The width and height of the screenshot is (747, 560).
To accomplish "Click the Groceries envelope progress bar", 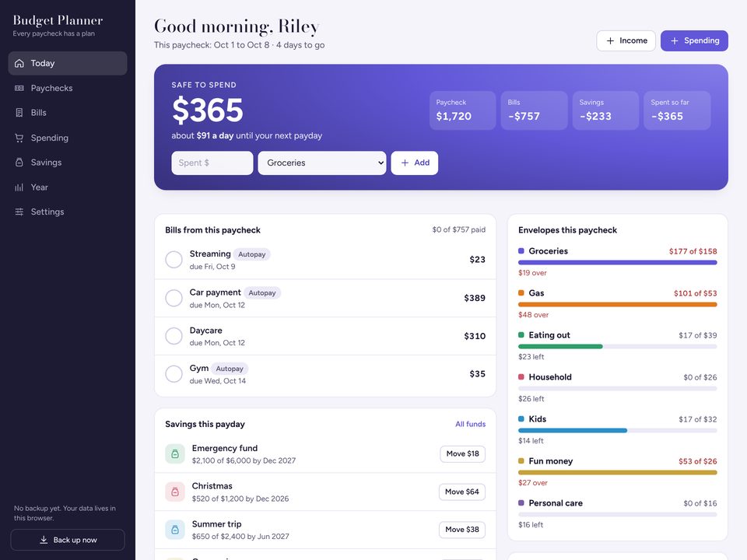I will pos(617,262).
